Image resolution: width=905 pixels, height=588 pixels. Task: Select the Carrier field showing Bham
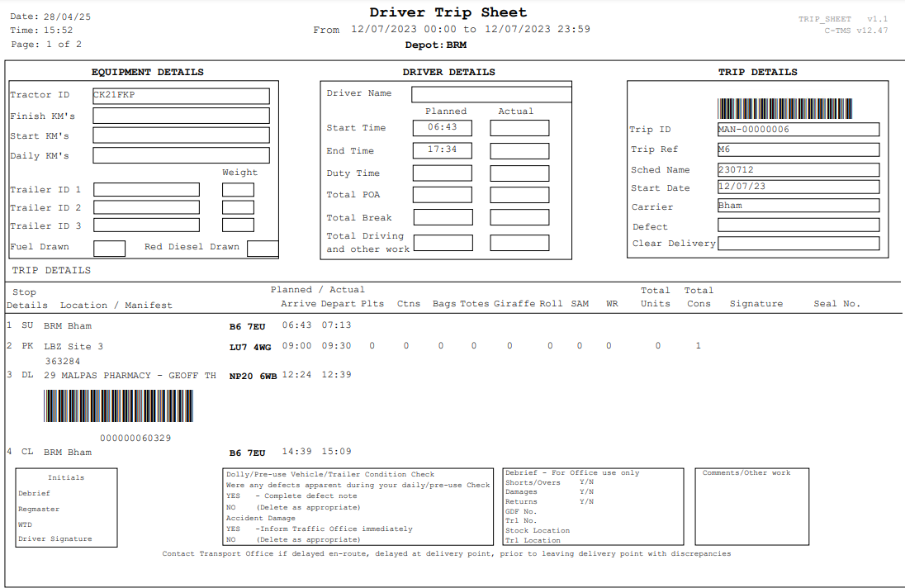[798, 206]
